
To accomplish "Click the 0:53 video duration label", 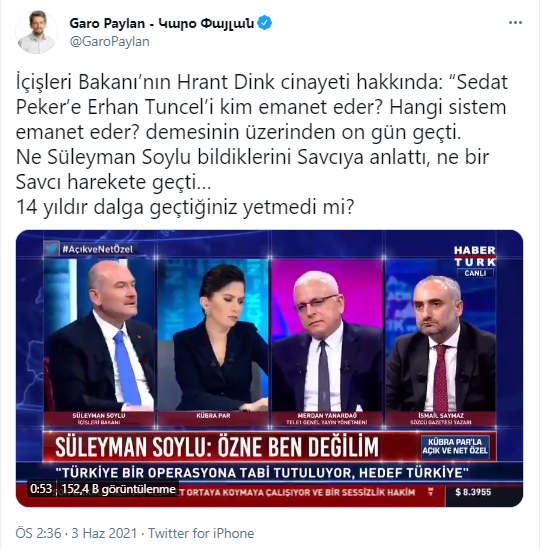I will pyautogui.click(x=41, y=489).
